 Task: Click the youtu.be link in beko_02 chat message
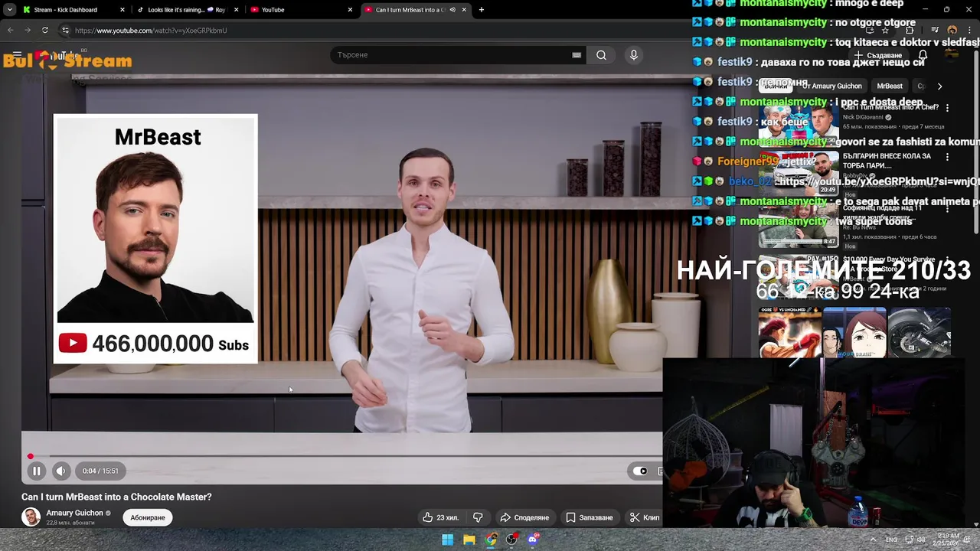(x=878, y=181)
